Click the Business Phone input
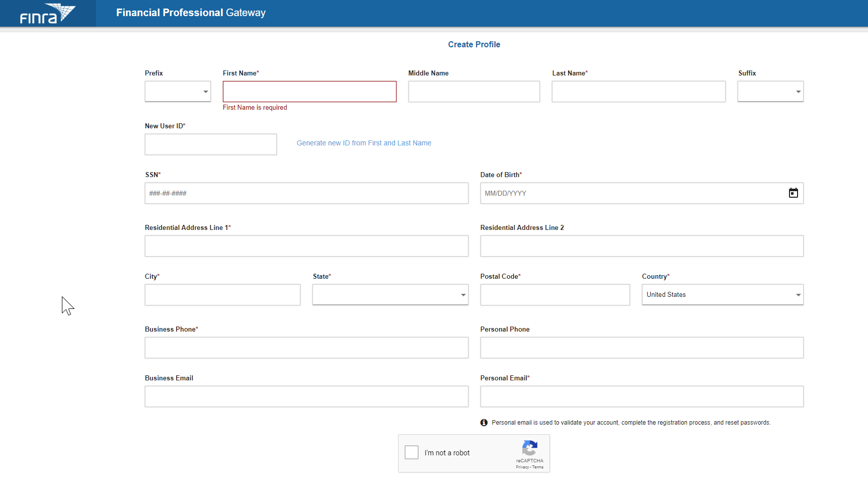The width and height of the screenshot is (868, 480). click(306, 348)
